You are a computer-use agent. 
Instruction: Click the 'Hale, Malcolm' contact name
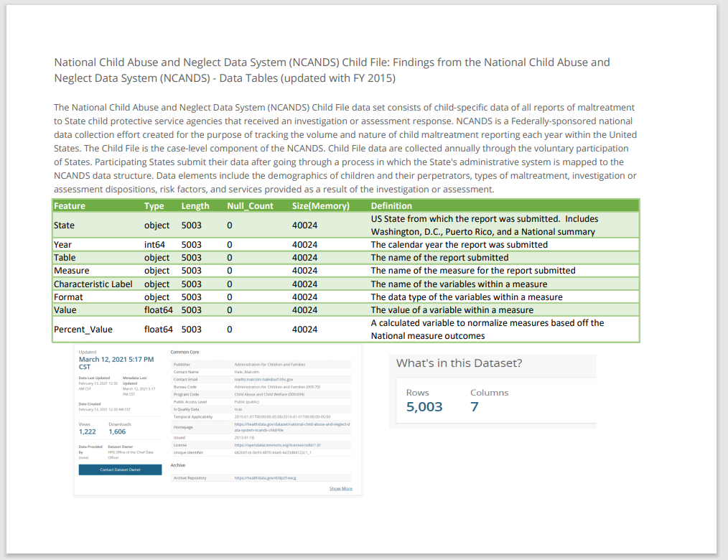pos(247,372)
